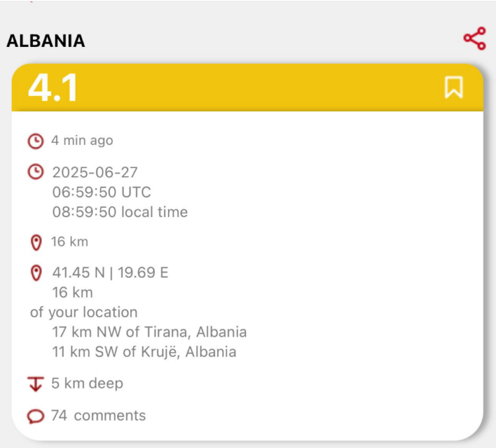Bookmark this 4.1 earthquake event
496x448 pixels.
coord(454,87)
